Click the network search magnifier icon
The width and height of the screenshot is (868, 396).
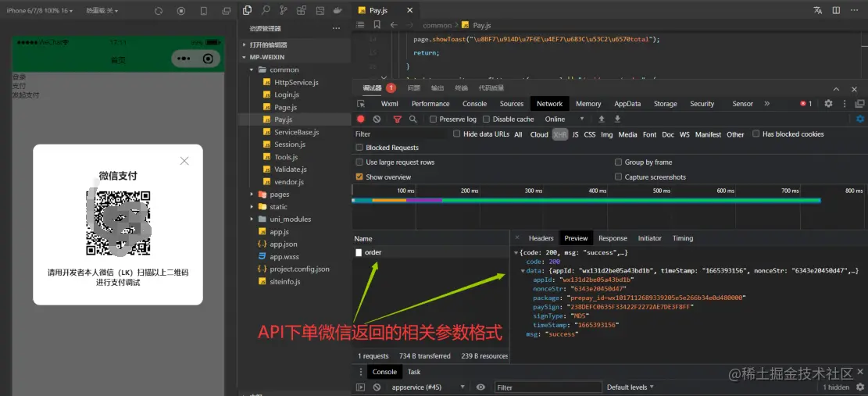[413, 119]
